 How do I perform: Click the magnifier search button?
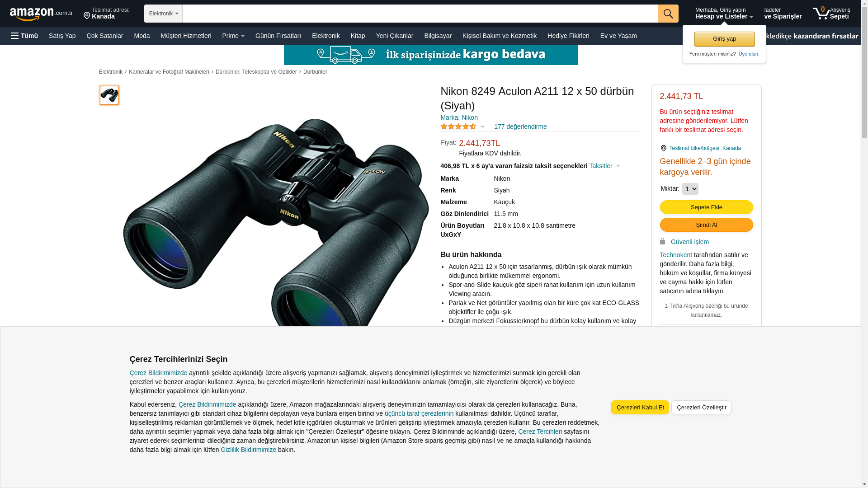[x=668, y=14]
